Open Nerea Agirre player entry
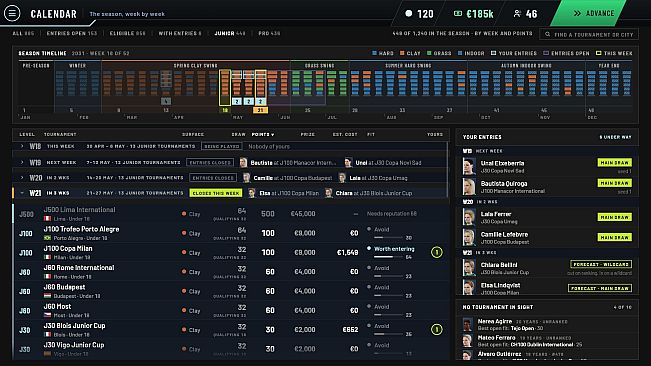The height and width of the screenshot is (366, 651). pyautogui.click(x=547, y=325)
